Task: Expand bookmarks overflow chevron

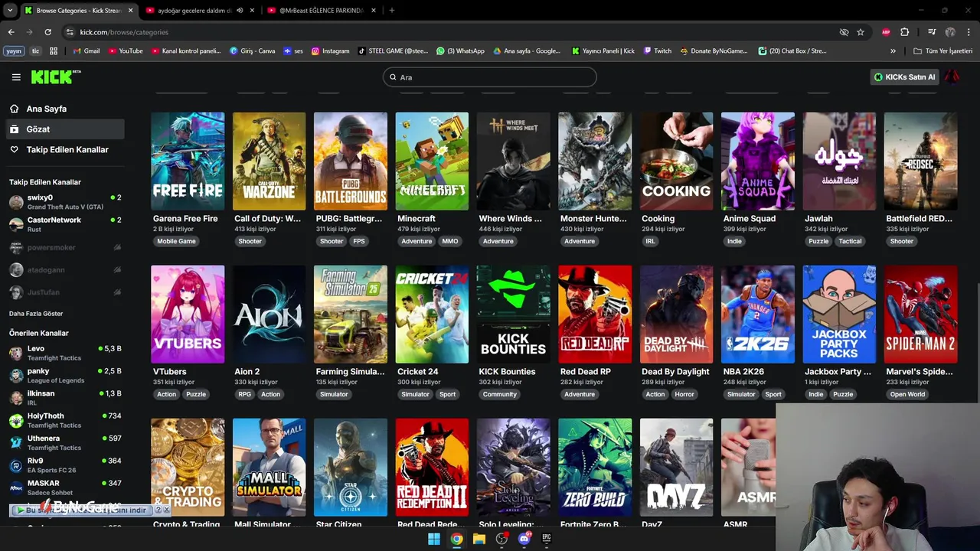Action: click(x=893, y=51)
